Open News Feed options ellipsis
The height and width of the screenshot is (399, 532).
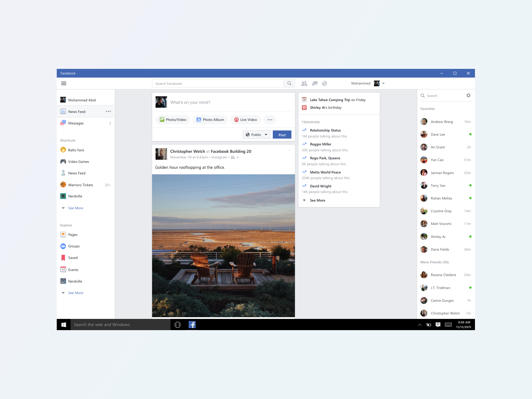108,111
